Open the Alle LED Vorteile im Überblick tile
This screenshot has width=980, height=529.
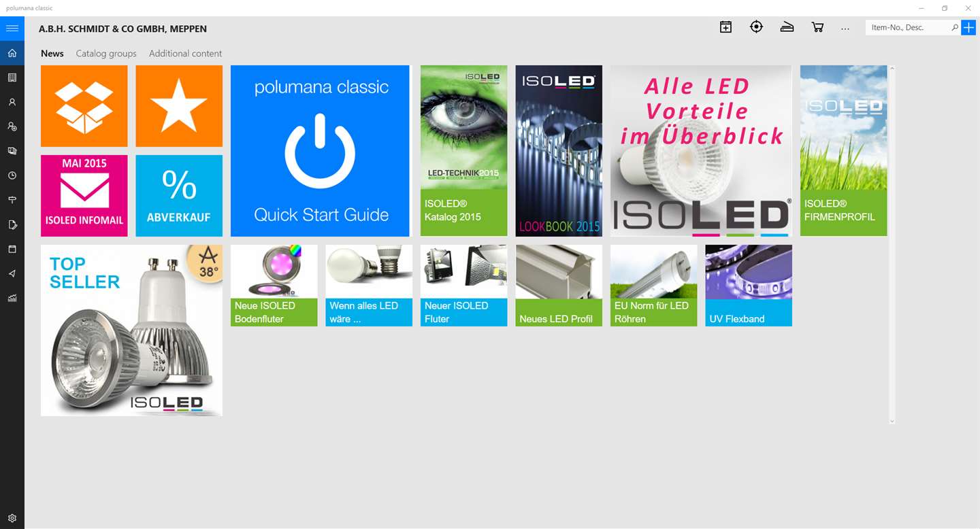[x=701, y=151]
